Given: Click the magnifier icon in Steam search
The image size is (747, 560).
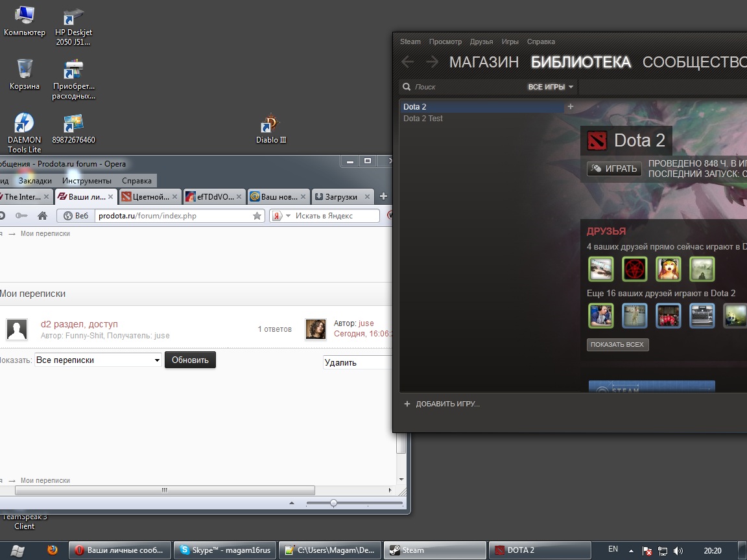Looking at the screenshot, I should (x=407, y=87).
